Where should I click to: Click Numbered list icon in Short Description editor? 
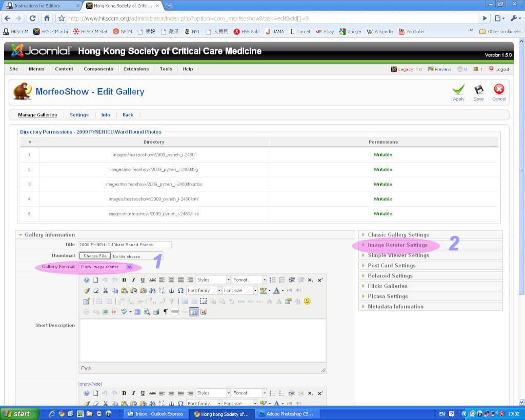(x=273, y=280)
